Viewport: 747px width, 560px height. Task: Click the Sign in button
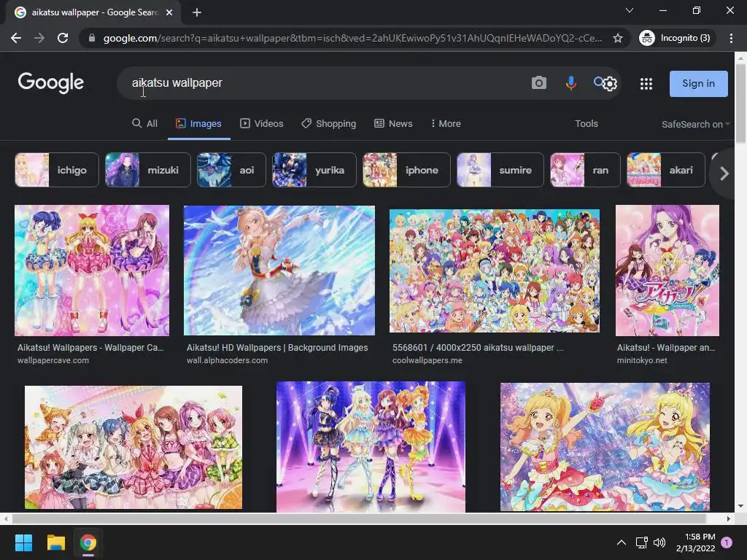click(x=698, y=83)
